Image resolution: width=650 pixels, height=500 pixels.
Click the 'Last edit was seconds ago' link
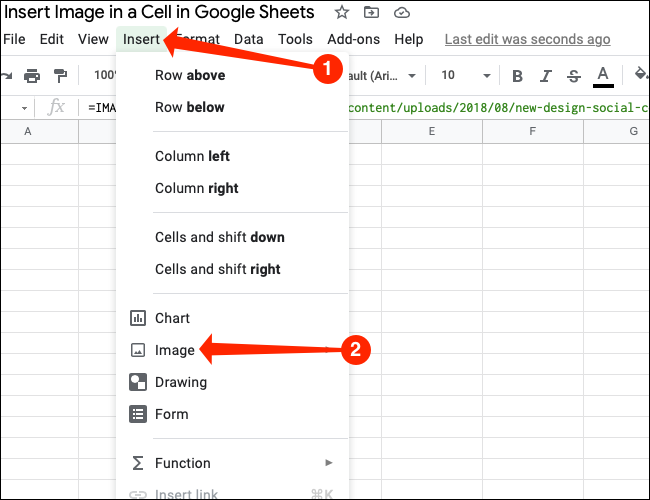point(527,40)
